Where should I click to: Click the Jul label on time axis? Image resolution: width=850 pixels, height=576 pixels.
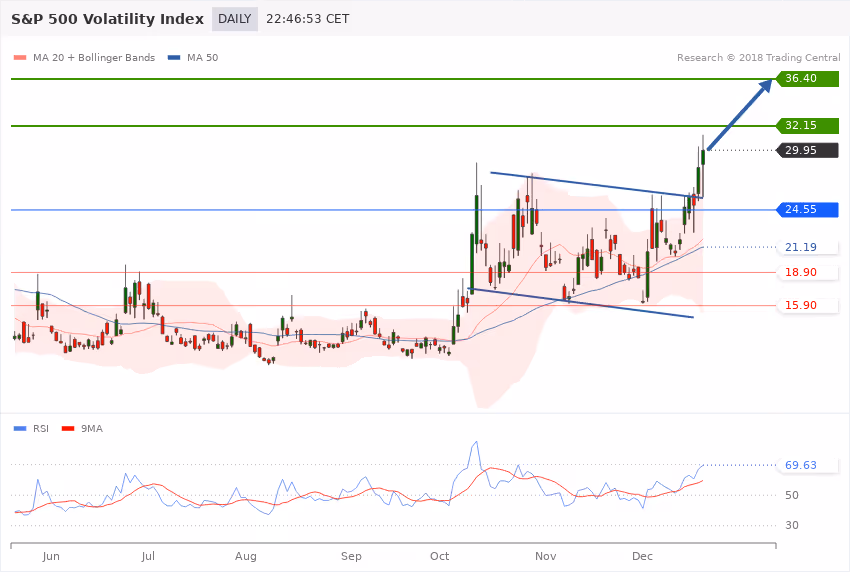tap(148, 556)
